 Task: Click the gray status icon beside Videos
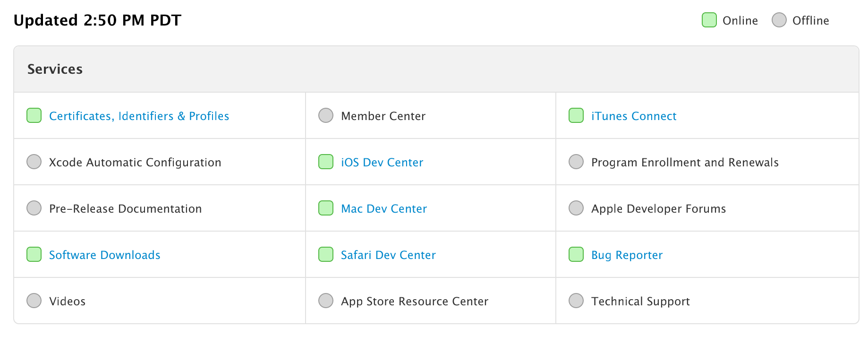click(x=34, y=301)
